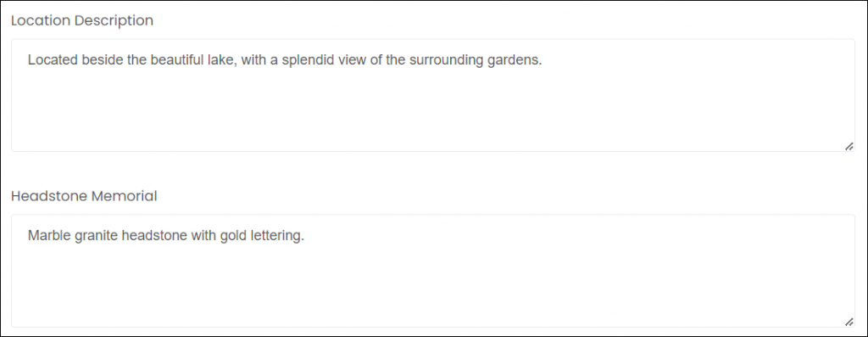Click the Headstone Memorial label
Image resolution: width=868 pixels, height=337 pixels.
pos(84,196)
